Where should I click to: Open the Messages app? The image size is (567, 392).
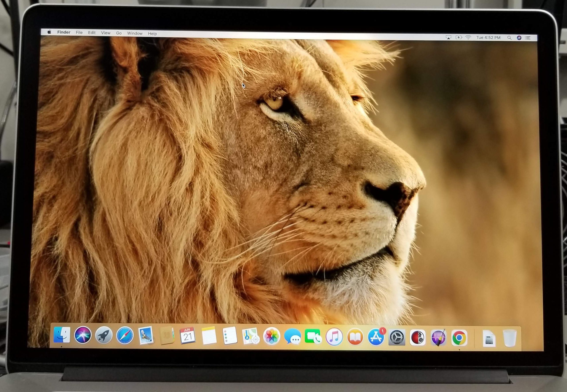pos(292,337)
